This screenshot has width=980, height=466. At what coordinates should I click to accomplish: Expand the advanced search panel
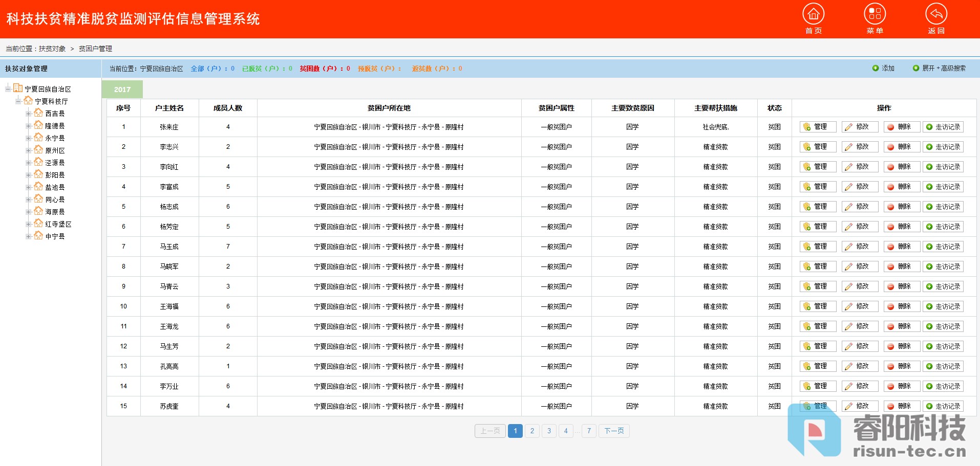point(939,69)
